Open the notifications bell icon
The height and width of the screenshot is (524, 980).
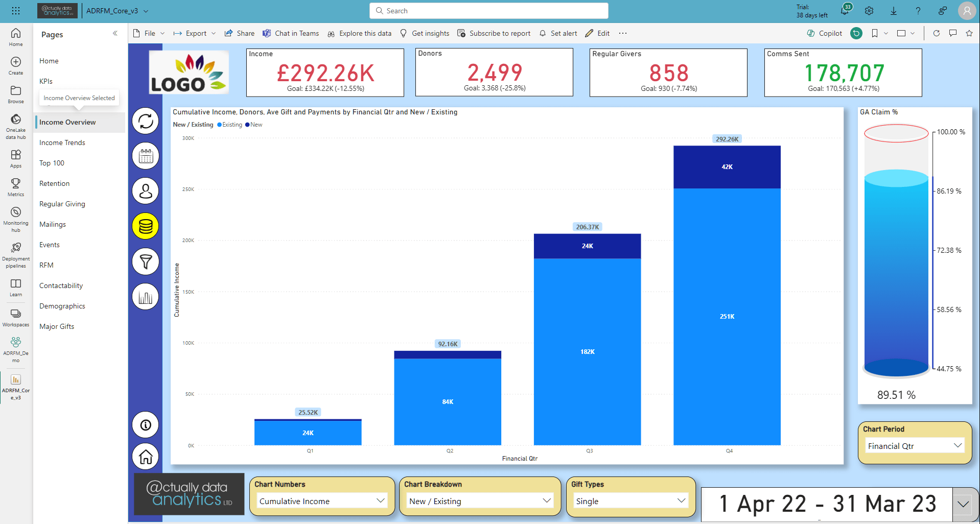coord(845,11)
